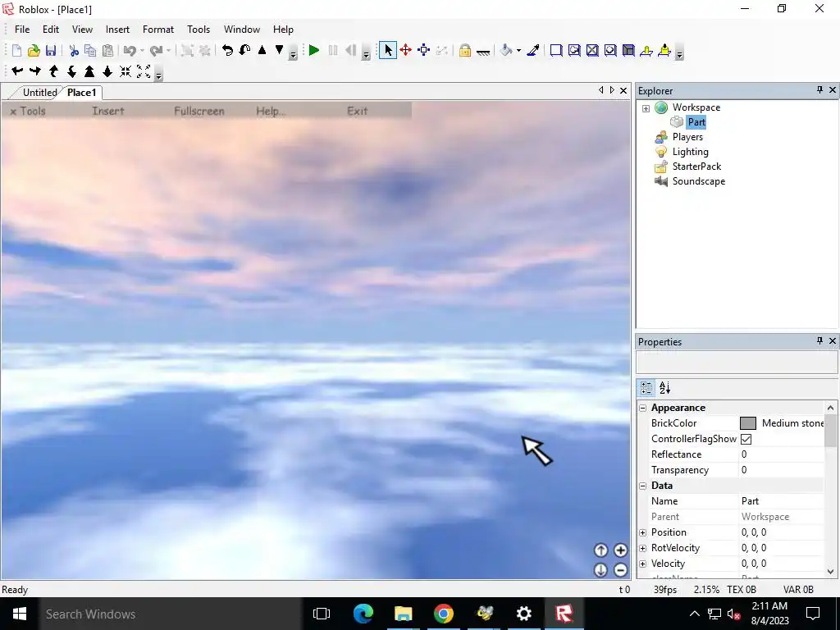This screenshot has height=630, width=840.
Task: Expand the RotVelocity property
Action: [643, 548]
